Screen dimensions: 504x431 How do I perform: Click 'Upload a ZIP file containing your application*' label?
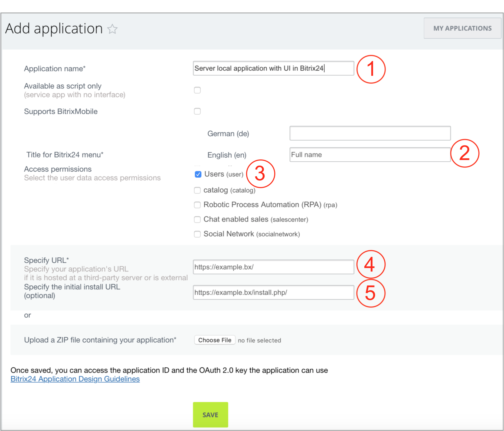click(x=100, y=340)
